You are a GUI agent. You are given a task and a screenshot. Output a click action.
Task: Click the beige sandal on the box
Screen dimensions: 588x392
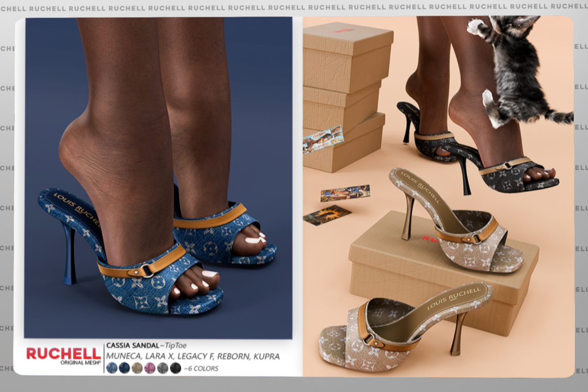point(456,220)
